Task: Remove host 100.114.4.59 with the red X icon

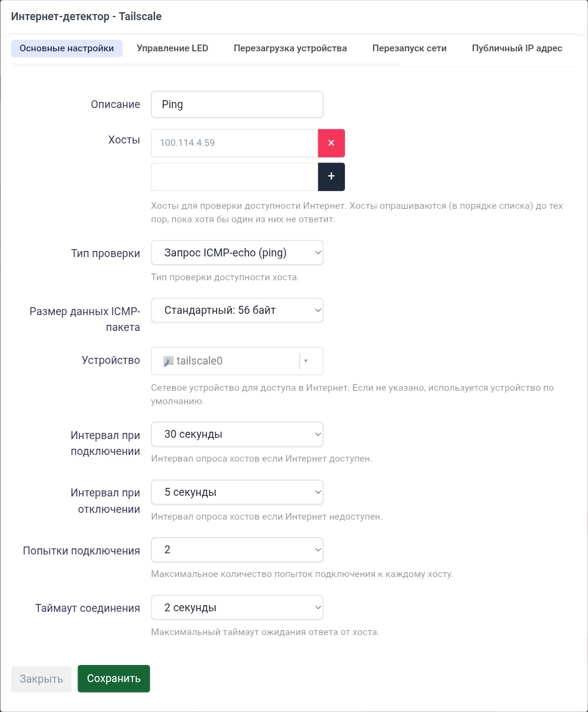Action: pos(331,143)
